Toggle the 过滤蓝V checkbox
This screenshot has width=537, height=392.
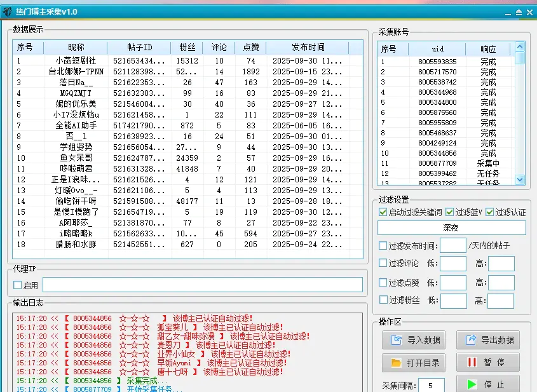pyautogui.click(x=450, y=212)
